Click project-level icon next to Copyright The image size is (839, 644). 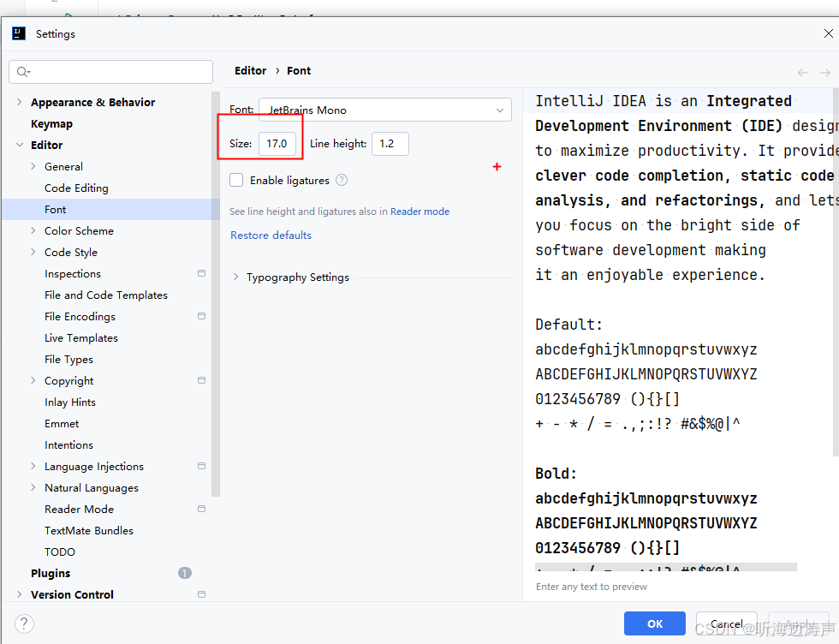coord(202,380)
